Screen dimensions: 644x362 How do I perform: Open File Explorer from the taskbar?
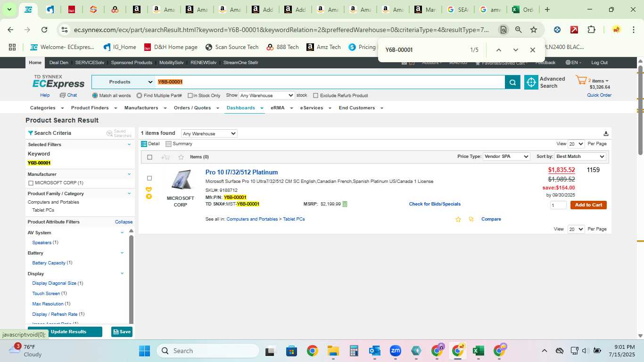(x=333, y=351)
